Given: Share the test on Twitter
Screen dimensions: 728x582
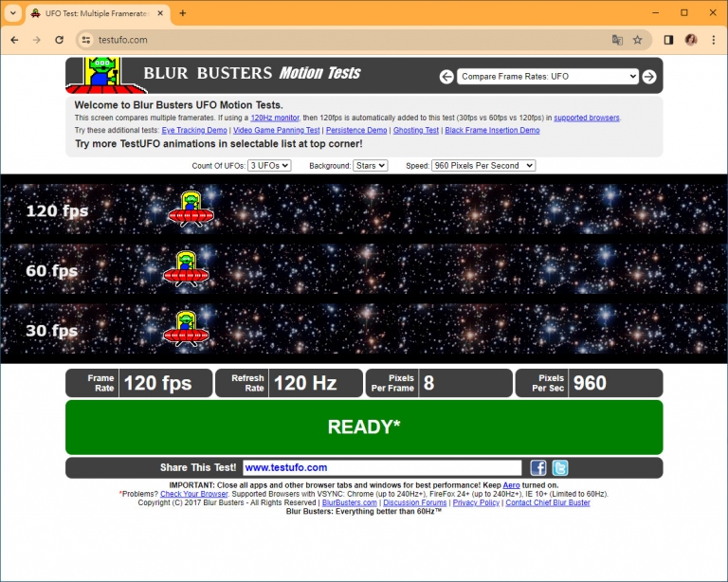Looking at the screenshot, I should pyautogui.click(x=560, y=468).
